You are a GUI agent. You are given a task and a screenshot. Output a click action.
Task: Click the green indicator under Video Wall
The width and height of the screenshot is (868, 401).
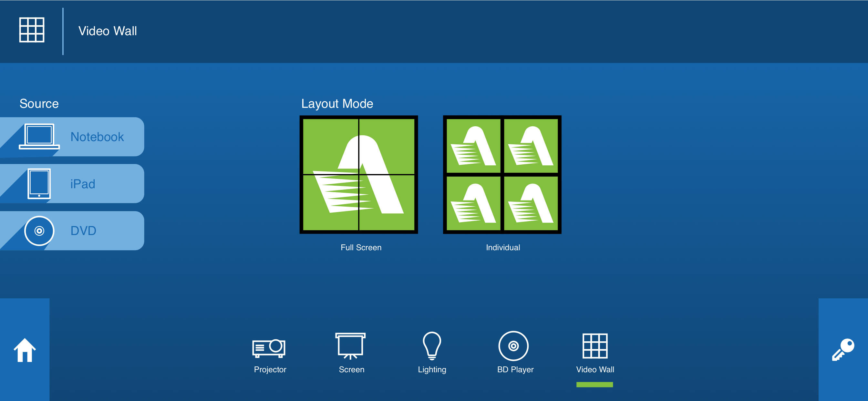point(594,384)
